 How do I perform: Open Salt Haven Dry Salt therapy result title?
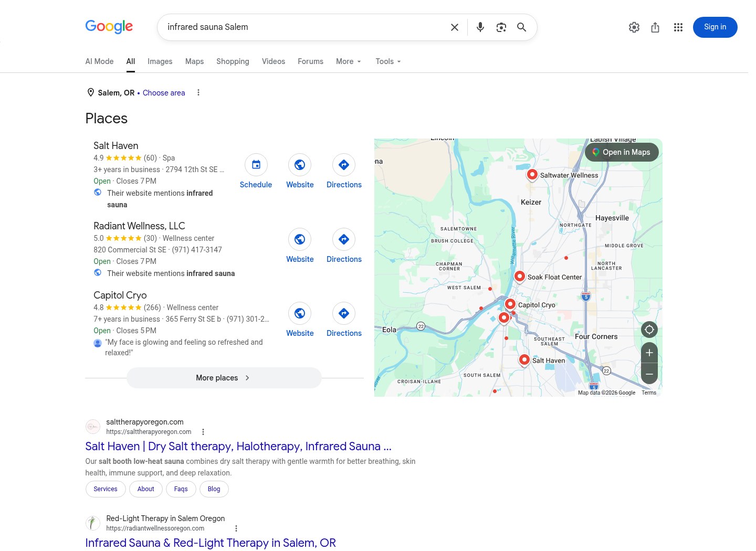[x=238, y=447]
